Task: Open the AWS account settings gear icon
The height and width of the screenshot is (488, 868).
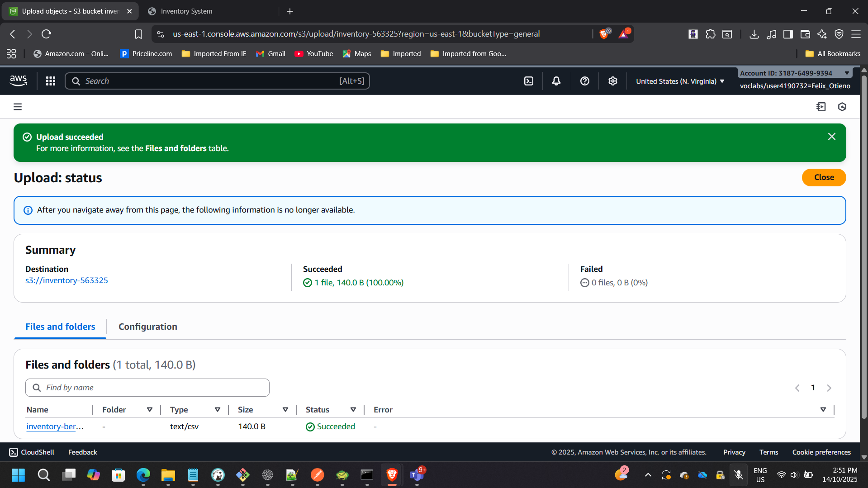Action: 612,81
